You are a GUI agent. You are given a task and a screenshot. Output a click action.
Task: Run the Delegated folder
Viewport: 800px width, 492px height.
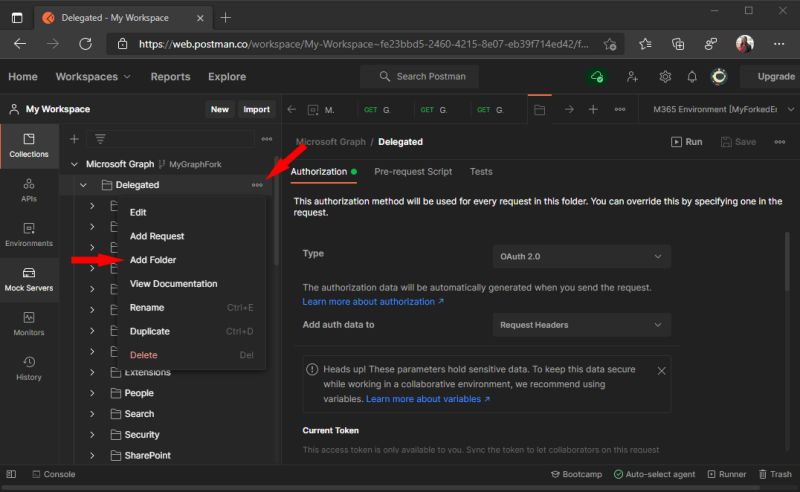point(686,142)
